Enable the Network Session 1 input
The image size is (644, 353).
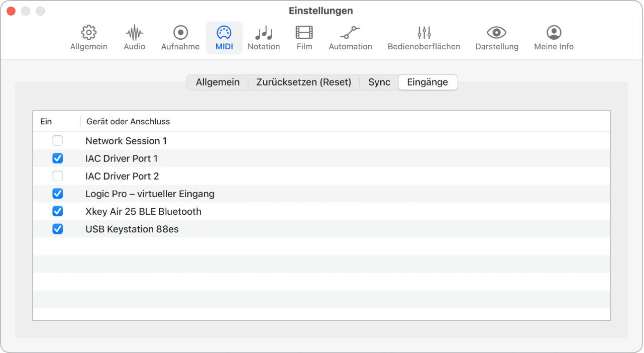pos(58,141)
